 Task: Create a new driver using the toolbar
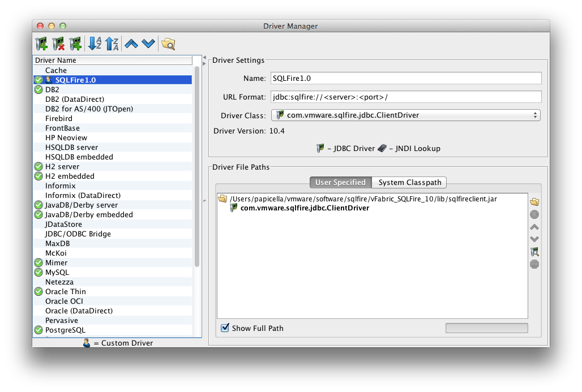click(42, 44)
